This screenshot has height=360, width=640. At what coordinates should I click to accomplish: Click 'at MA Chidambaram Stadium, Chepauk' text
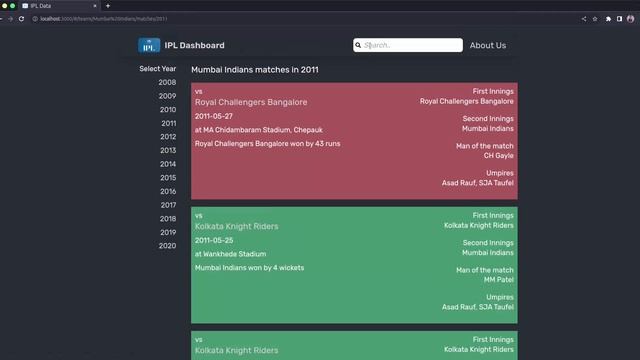click(258, 130)
